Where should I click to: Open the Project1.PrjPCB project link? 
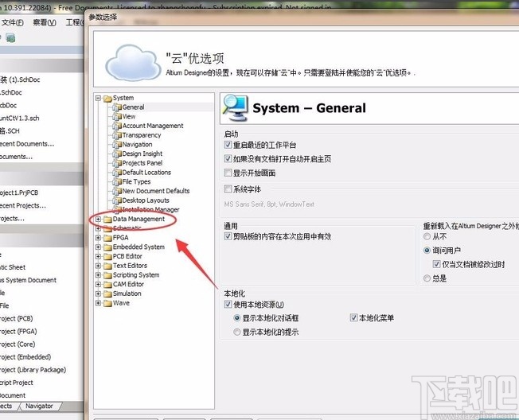click(x=19, y=192)
